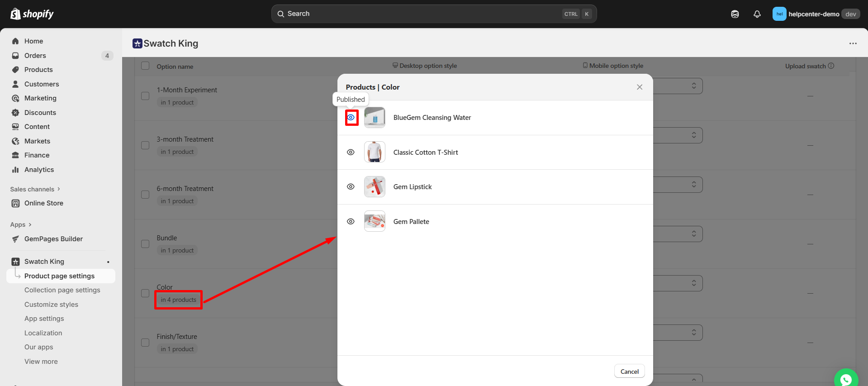This screenshot has width=868, height=386.
Task: Click the Discounts badge icon
Action: click(15, 113)
